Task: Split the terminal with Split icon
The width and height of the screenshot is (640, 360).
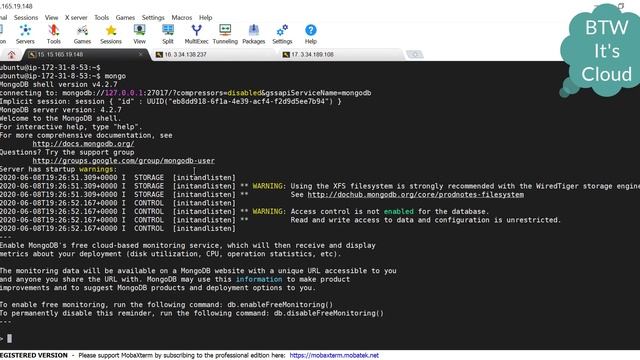Action: pos(168,34)
